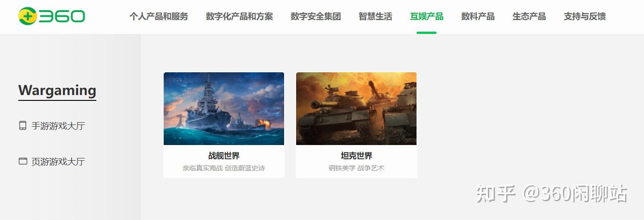Click the 钢铁美学 战争艺术 description text
Screen dimensions: 644x220
[x=356, y=168]
